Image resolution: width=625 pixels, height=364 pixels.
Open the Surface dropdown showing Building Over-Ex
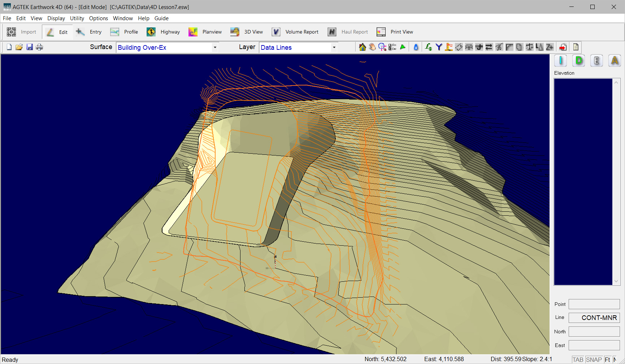coord(167,48)
